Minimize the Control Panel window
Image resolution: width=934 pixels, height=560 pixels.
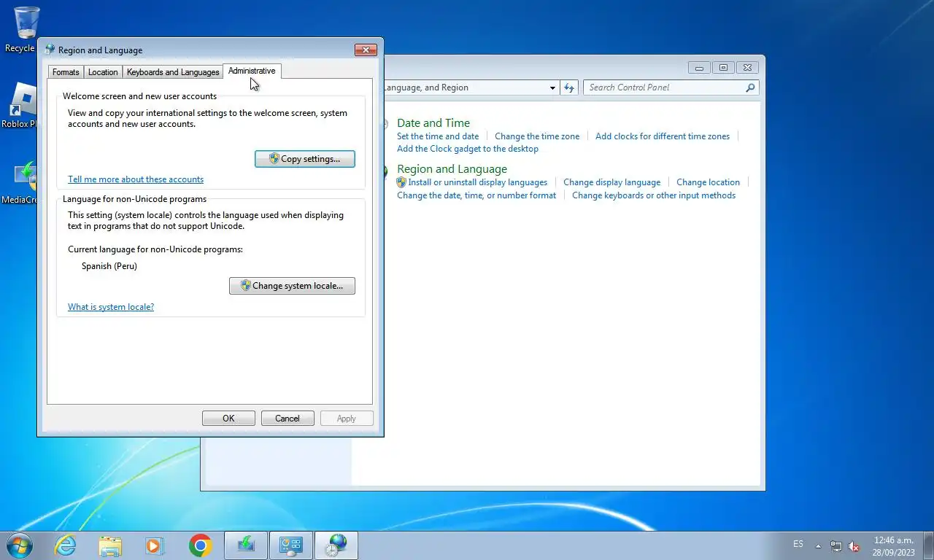699,68
